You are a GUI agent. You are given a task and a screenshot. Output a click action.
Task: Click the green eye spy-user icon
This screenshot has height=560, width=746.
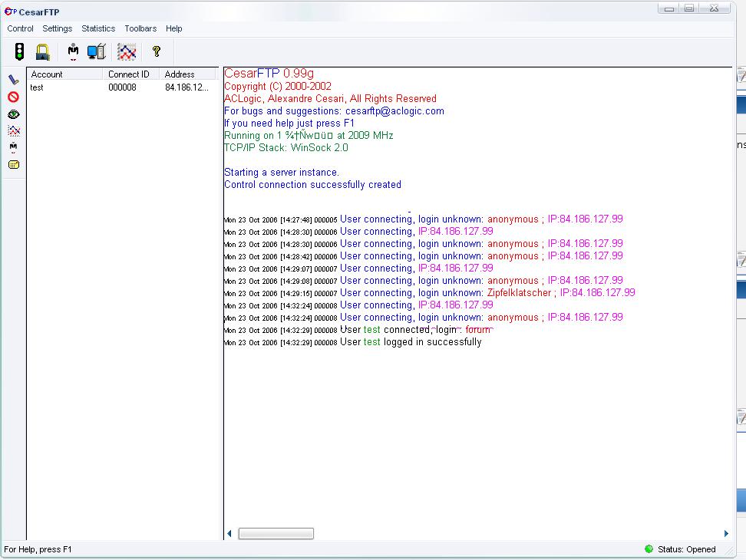pyautogui.click(x=13, y=114)
